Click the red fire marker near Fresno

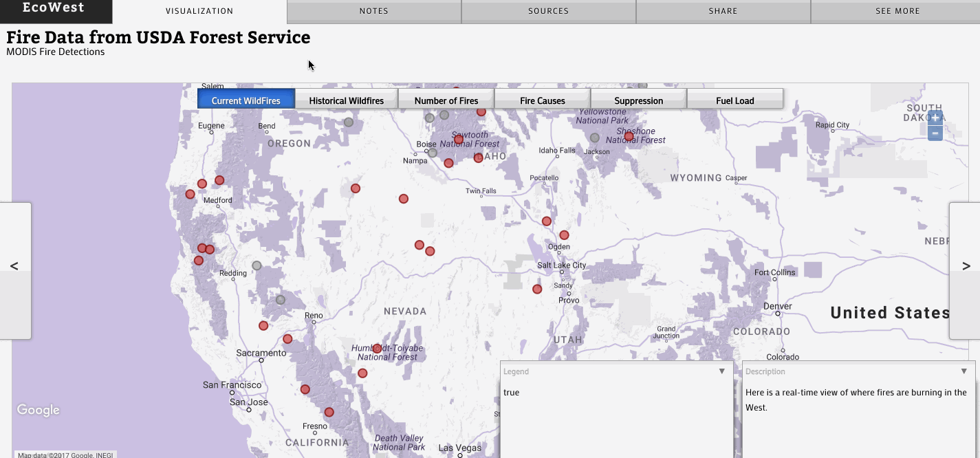click(329, 413)
